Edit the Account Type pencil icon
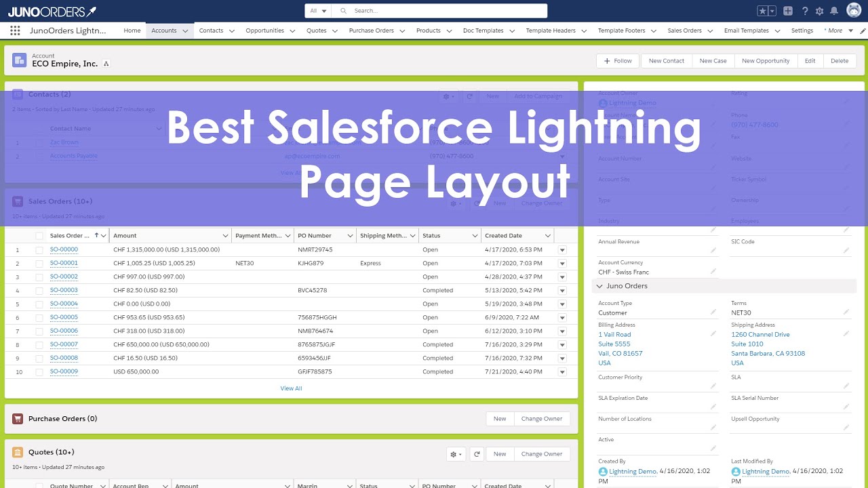This screenshot has width=868, height=488. pos(713,312)
